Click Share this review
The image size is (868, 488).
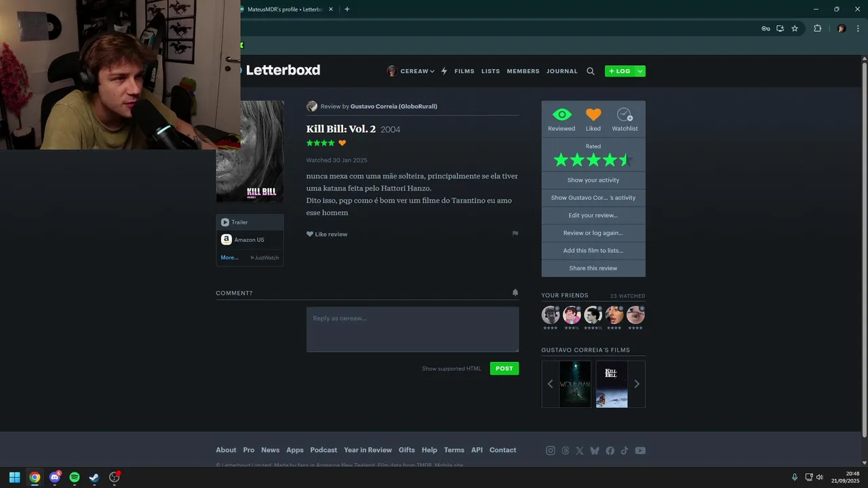593,268
